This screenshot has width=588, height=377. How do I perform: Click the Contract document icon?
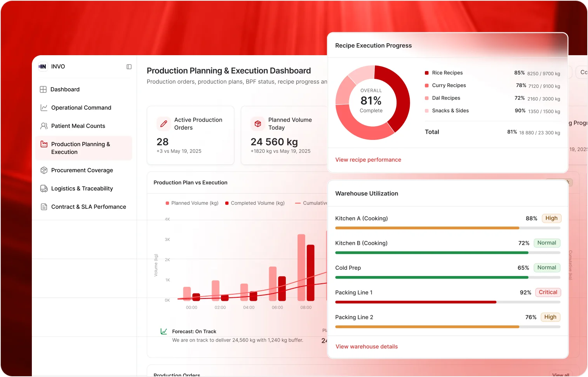tap(44, 207)
